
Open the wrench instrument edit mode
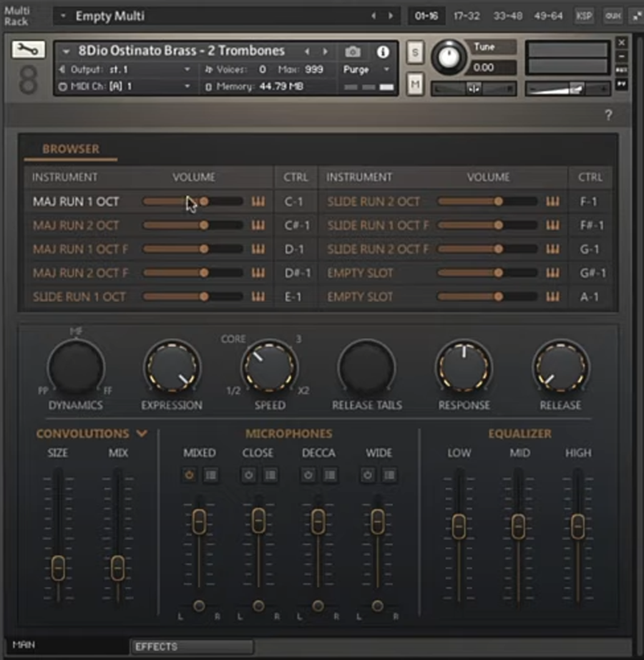tap(28, 49)
